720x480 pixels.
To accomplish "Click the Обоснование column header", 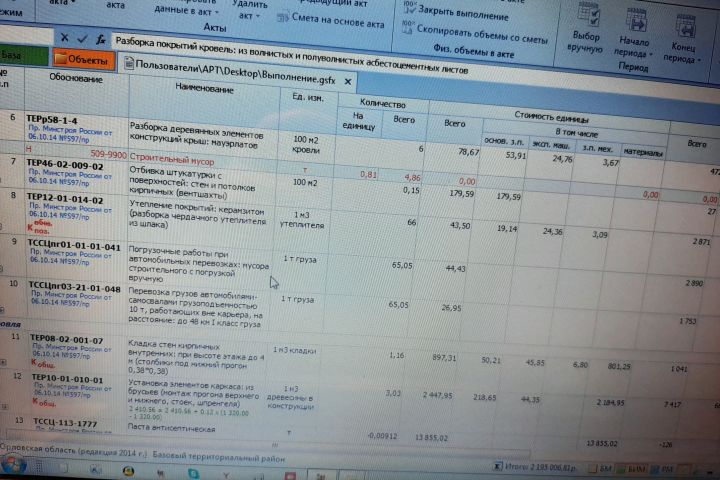I will (76, 79).
